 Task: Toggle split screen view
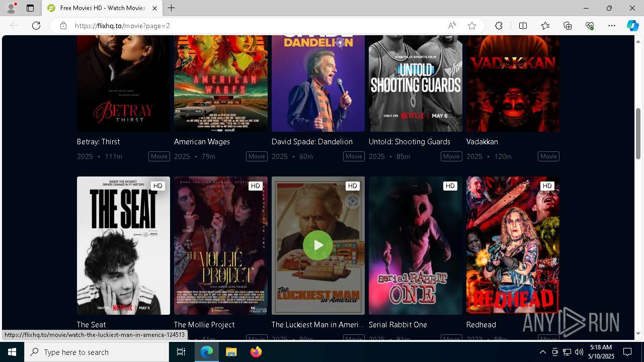click(x=523, y=26)
